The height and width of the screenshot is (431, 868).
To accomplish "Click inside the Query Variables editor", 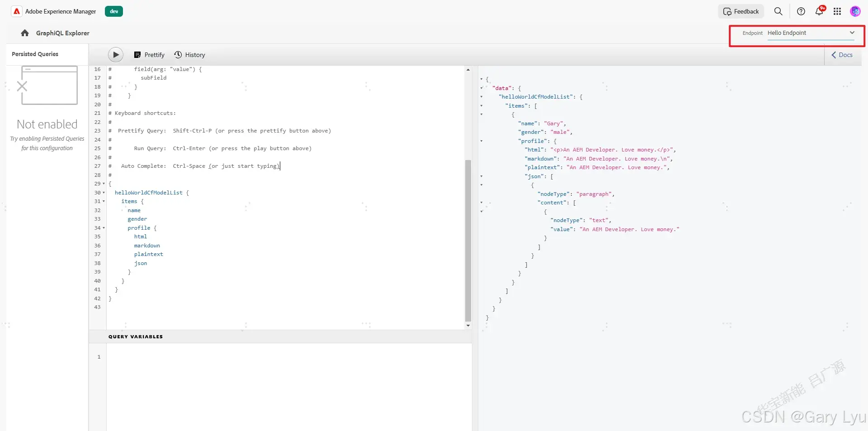I will pyautogui.click(x=289, y=387).
